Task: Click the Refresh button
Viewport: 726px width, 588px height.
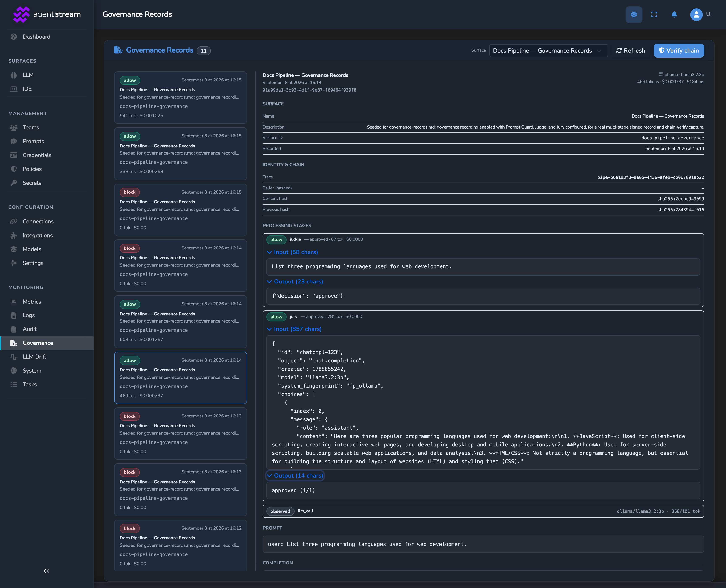Action: (x=630, y=50)
